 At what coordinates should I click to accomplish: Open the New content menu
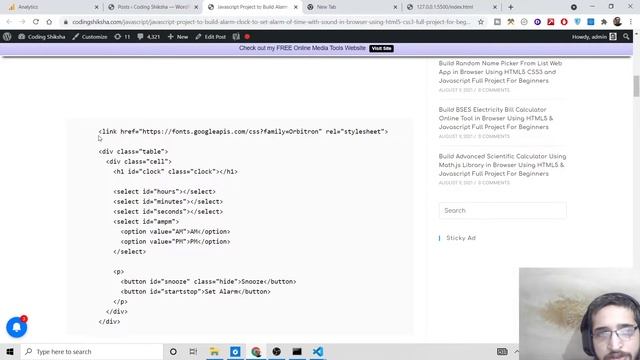(178, 37)
